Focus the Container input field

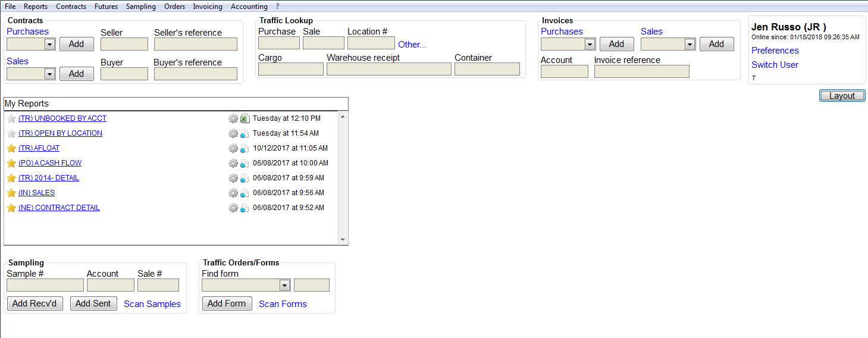487,69
